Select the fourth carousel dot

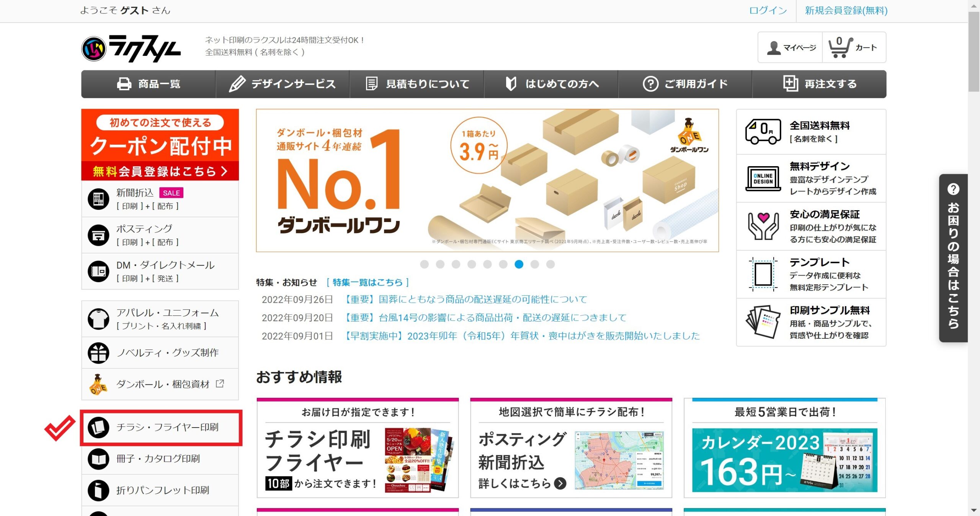(x=472, y=264)
